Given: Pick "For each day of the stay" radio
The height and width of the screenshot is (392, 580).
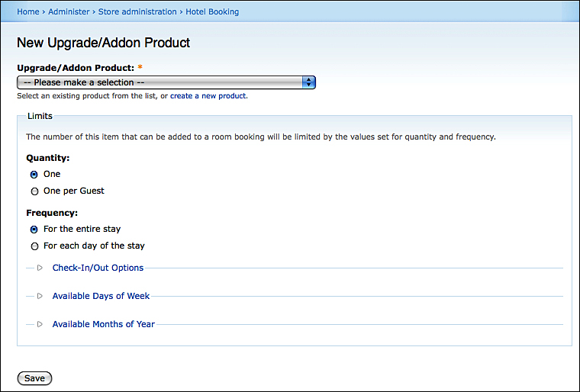Looking at the screenshot, I should [34, 246].
